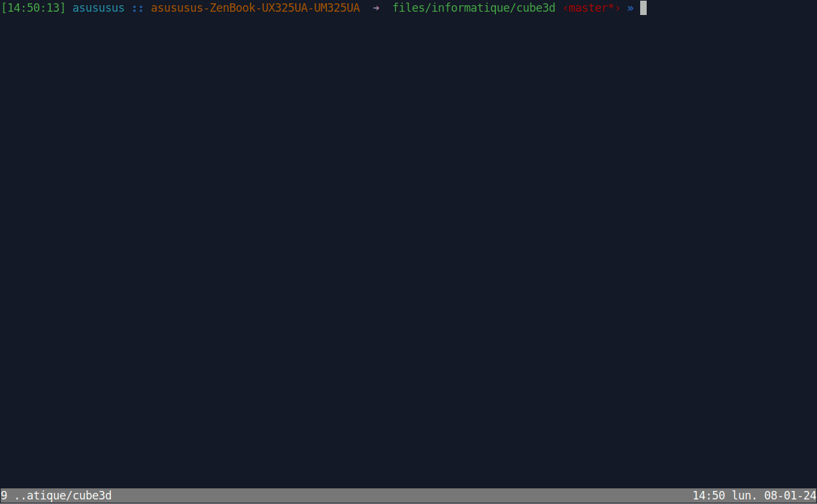817x504 pixels.
Task: Click the day label 'lun.' in status bar
Action: 745,496
